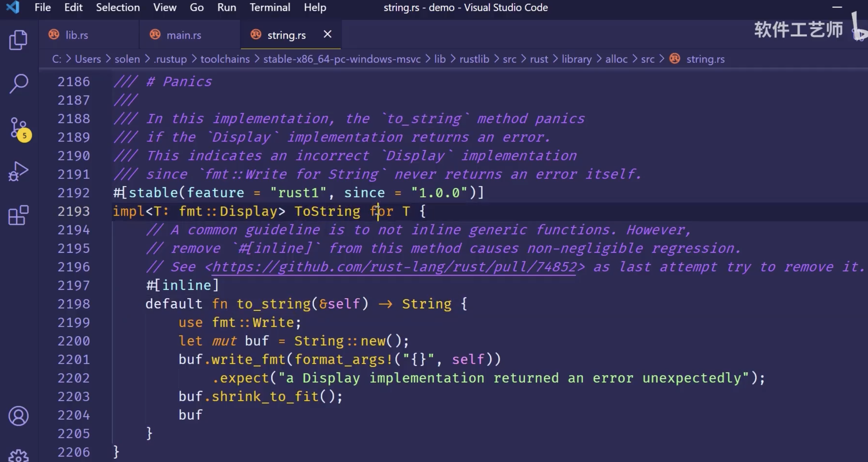The height and width of the screenshot is (462, 868).
Task: Open the Manage gear icon
Action: (18, 455)
